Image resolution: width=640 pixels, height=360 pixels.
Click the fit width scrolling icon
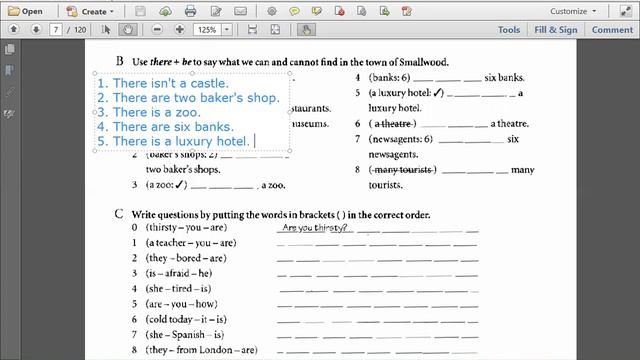pyautogui.click(x=252, y=29)
